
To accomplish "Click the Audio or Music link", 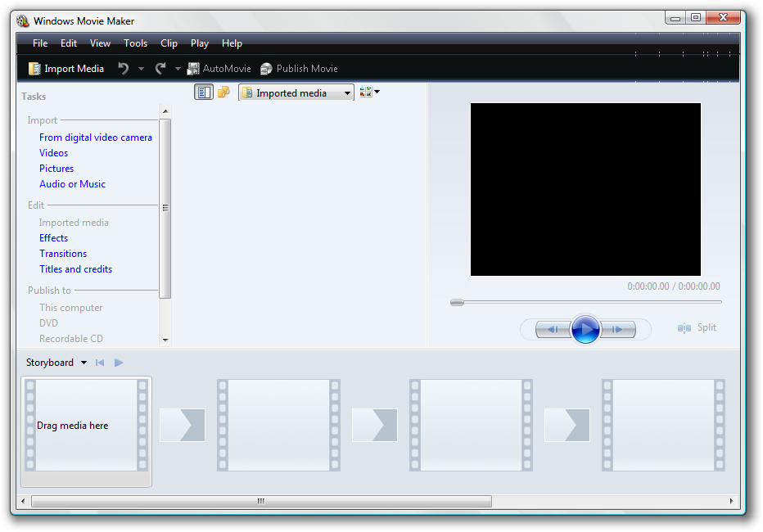I will [73, 184].
